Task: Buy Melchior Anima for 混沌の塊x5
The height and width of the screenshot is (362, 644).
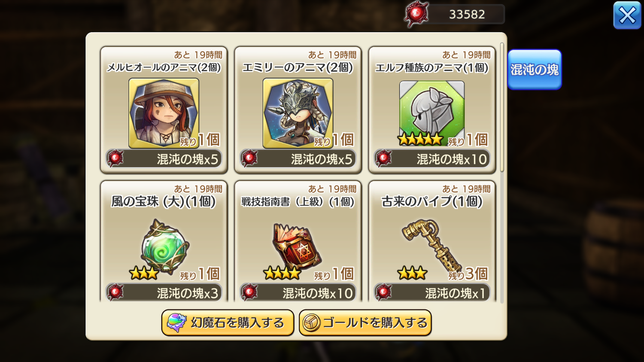Action: (164, 159)
